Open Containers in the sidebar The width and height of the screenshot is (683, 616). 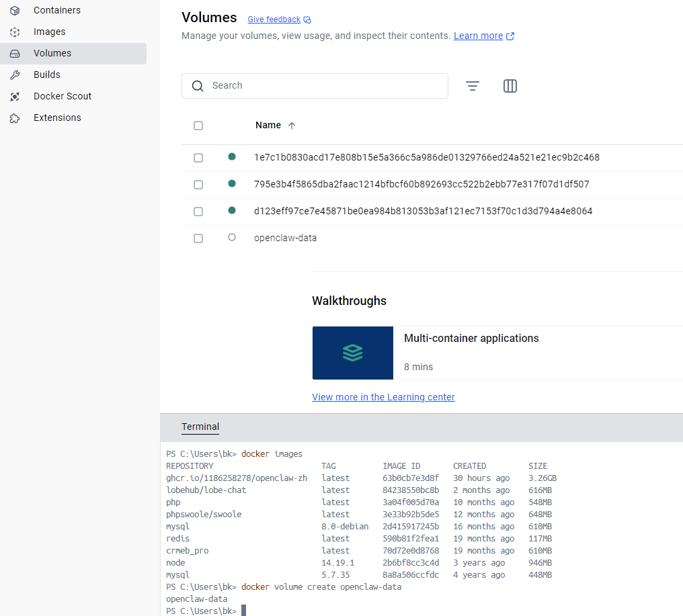[x=73, y=11]
